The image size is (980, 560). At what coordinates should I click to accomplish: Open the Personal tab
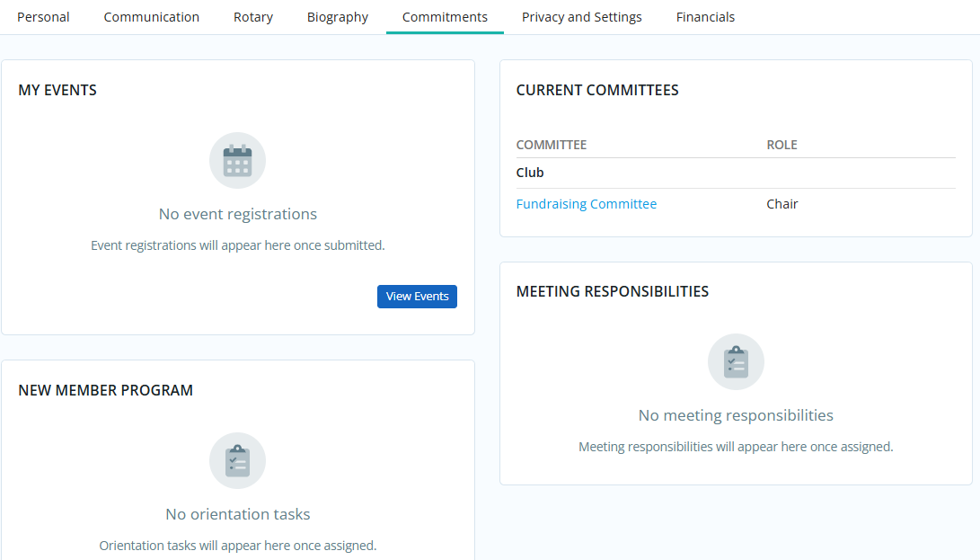click(x=43, y=17)
